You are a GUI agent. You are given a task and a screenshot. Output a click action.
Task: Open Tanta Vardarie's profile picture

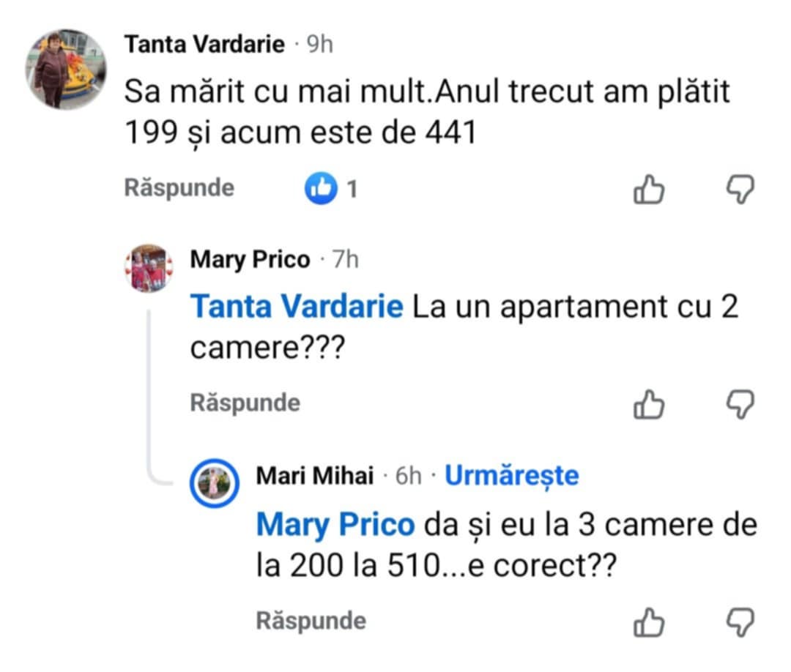pyautogui.click(x=67, y=70)
